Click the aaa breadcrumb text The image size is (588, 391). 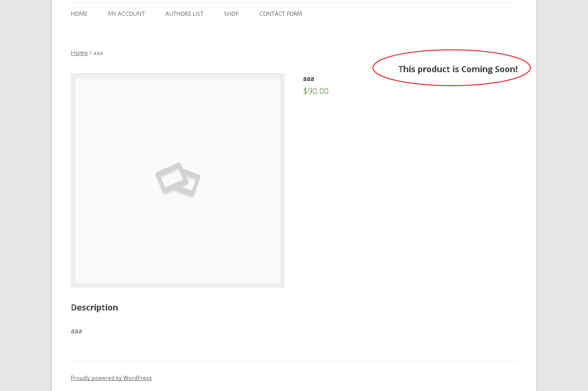(98, 53)
